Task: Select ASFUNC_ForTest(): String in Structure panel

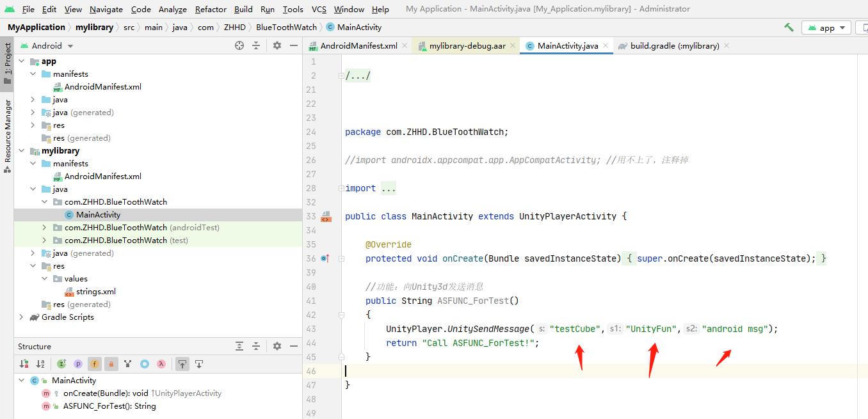Action: pyautogui.click(x=110, y=406)
